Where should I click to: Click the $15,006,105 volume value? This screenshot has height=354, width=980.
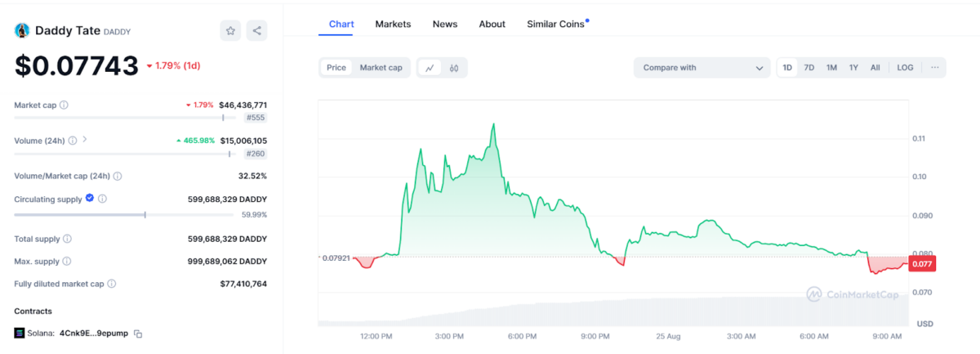[x=243, y=141]
